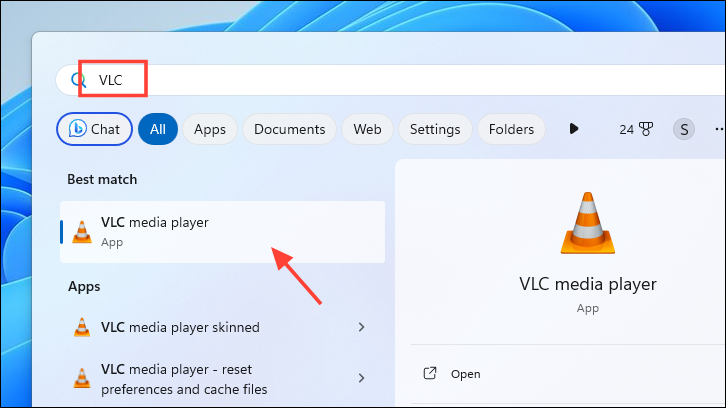
Task: Switch to the Web filter tab
Action: point(367,129)
